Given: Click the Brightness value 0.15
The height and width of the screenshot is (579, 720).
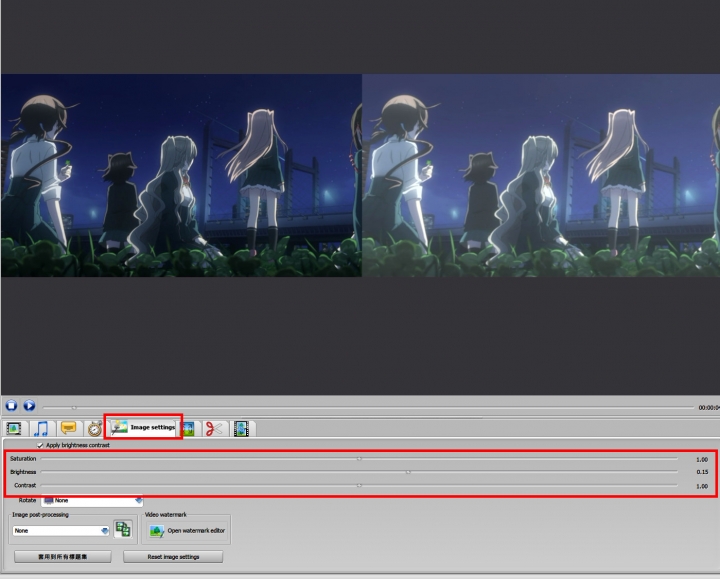Looking at the screenshot, I should coord(702,472).
